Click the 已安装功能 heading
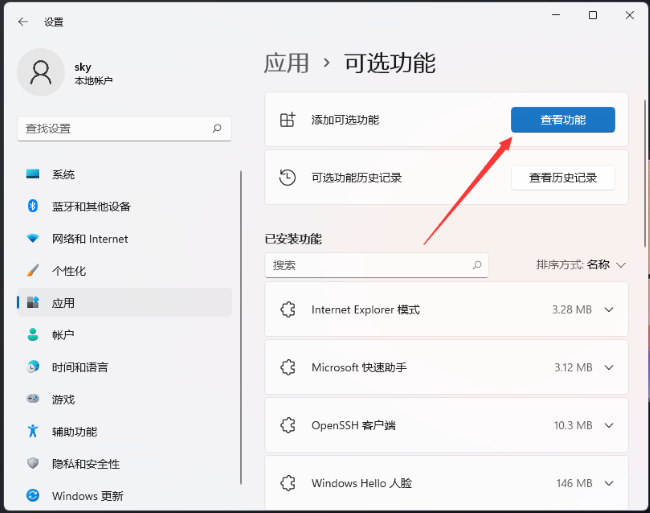 (293, 239)
